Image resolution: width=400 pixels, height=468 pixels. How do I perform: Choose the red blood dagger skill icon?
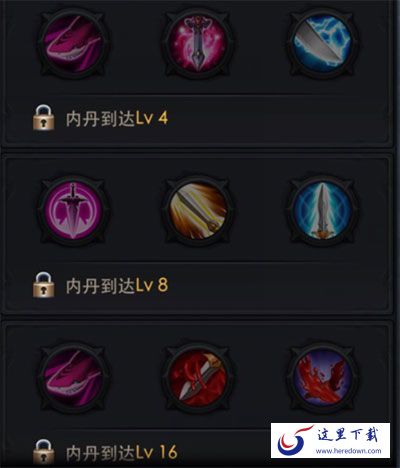pyautogui.click(x=198, y=378)
